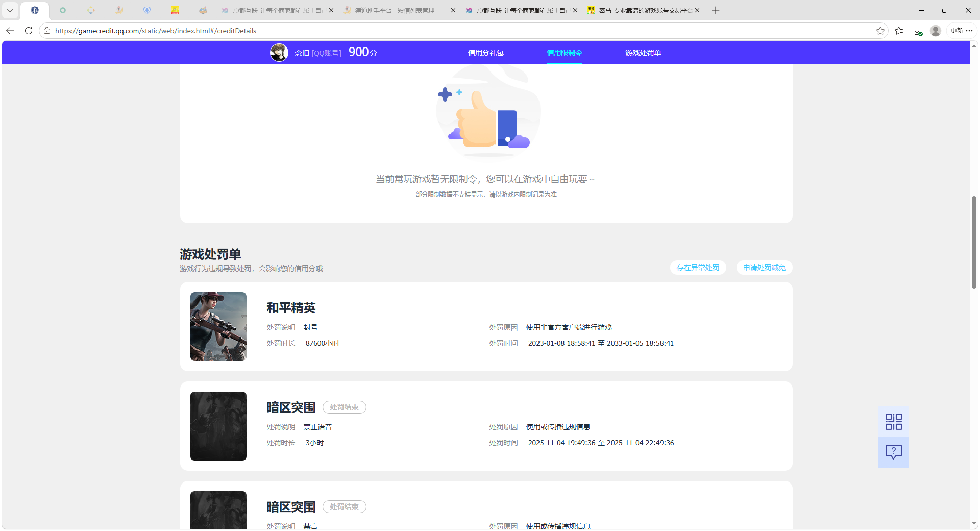The height and width of the screenshot is (531, 980).
Task: Click the 存在异常处罚 button
Action: [x=698, y=268]
